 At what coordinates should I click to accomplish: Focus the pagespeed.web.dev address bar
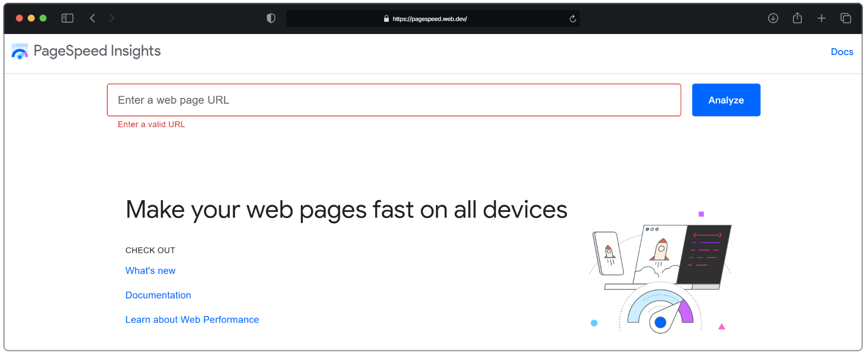[x=433, y=19]
